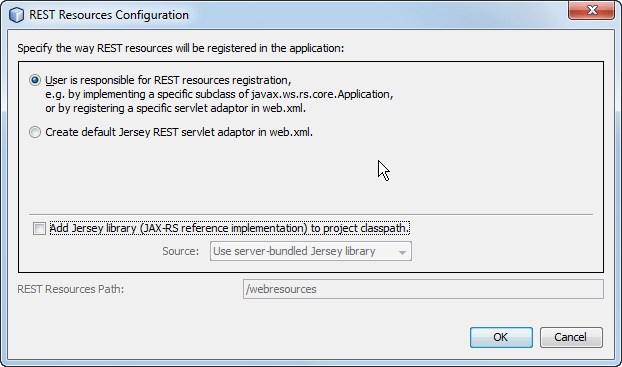Enable 'Add Jersey library' checkbox
Image resolution: width=622 pixels, height=367 pixels.
pyautogui.click(x=39, y=229)
